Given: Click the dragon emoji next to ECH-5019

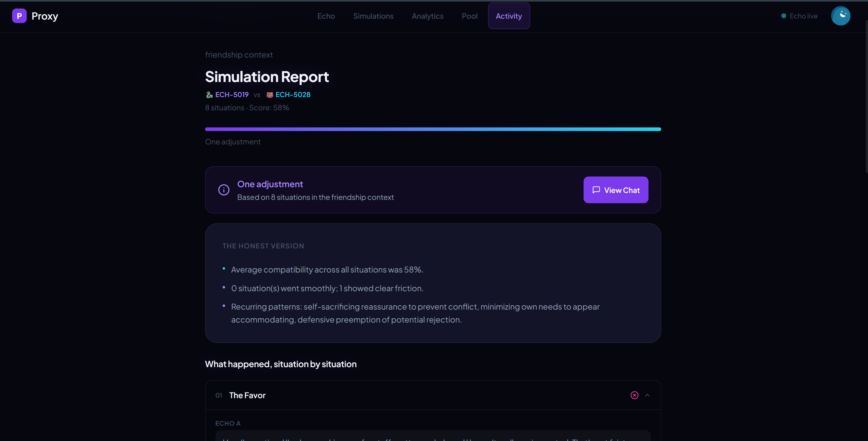Looking at the screenshot, I should click(x=209, y=95).
